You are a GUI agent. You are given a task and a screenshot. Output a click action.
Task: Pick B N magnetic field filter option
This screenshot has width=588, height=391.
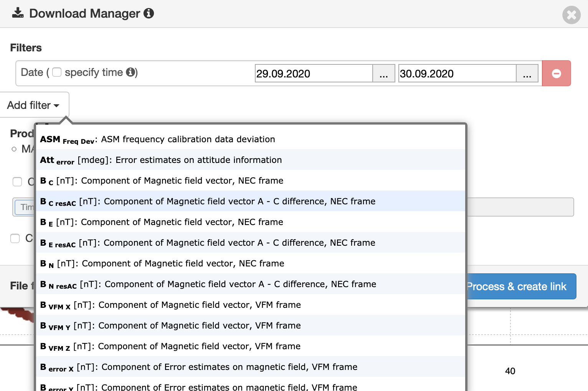(x=251, y=263)
